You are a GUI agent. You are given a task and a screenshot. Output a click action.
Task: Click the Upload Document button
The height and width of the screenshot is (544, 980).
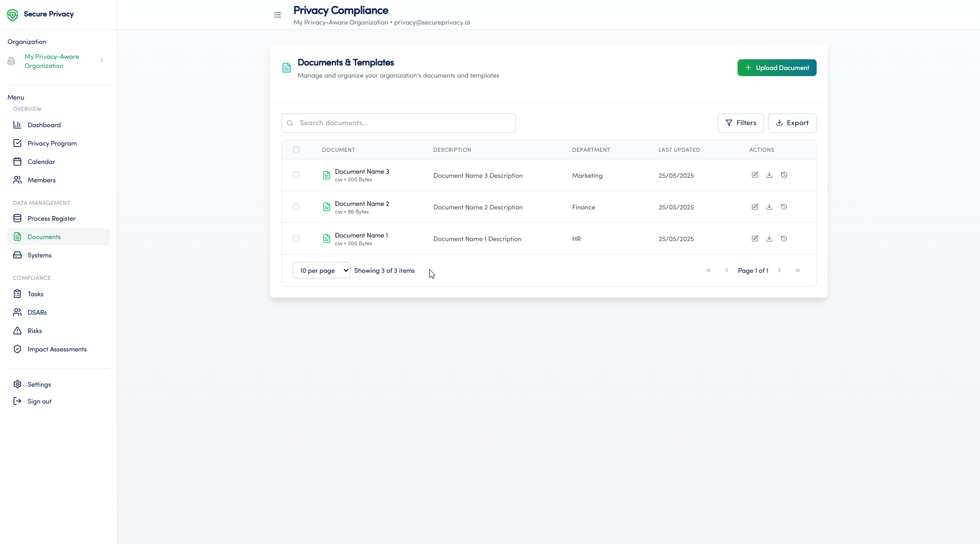(x=777, y=67)
